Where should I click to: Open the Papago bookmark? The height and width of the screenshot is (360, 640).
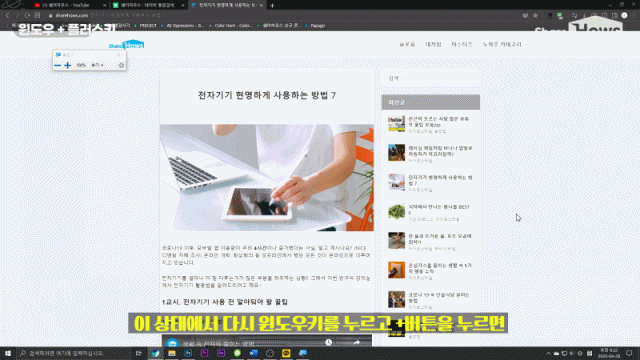coord(315,25)
